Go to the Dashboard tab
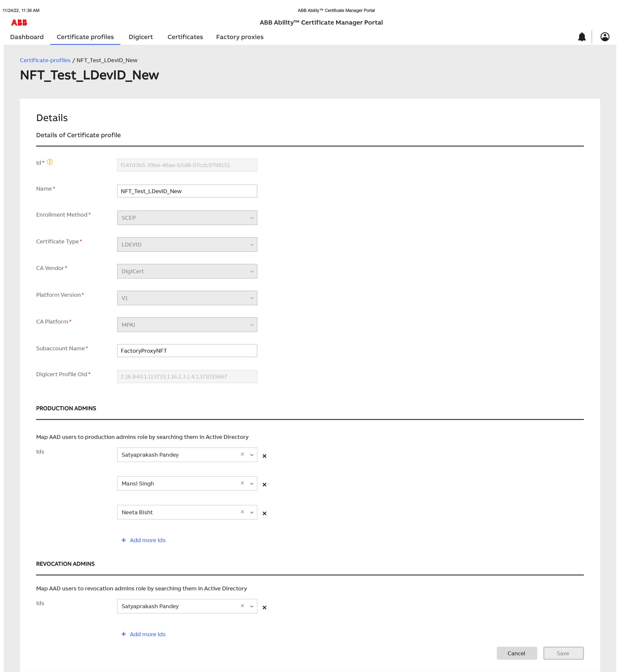This screenshot has width=619, height=672. [x=27, y=37]
